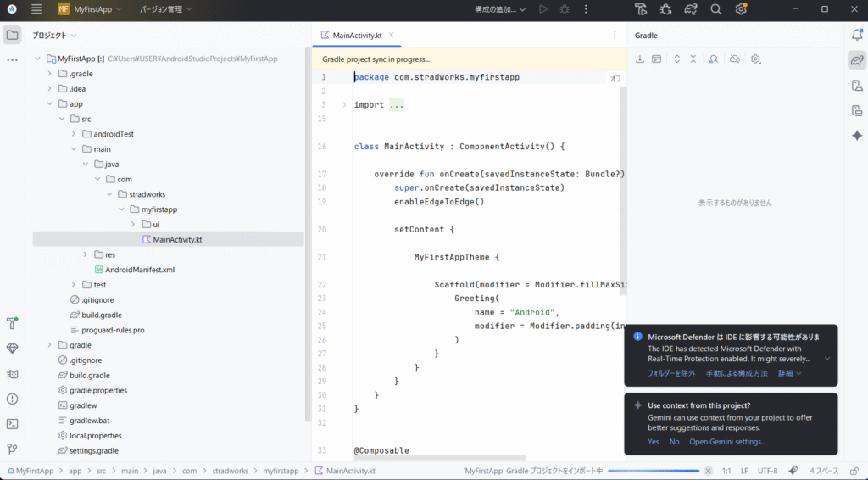Viewport: 868px width, 480px height.
Task: Open the run configuration dropdown
Action: [500, 9]
